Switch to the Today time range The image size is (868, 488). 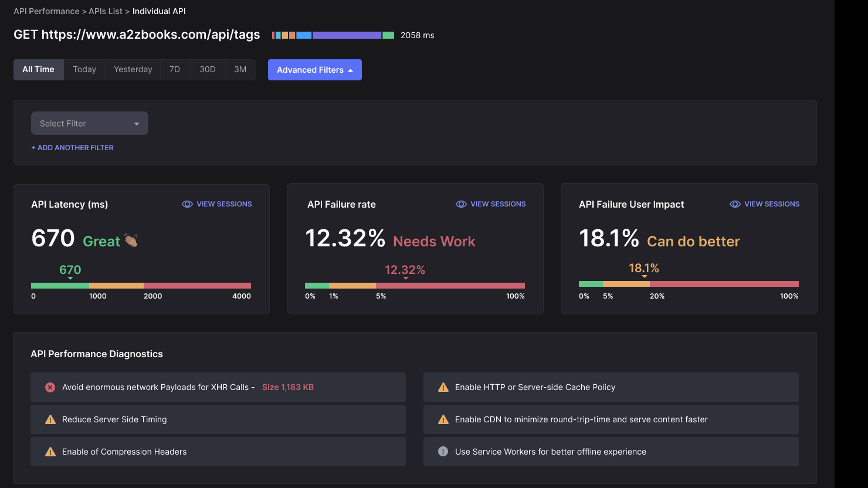(84, 69)
